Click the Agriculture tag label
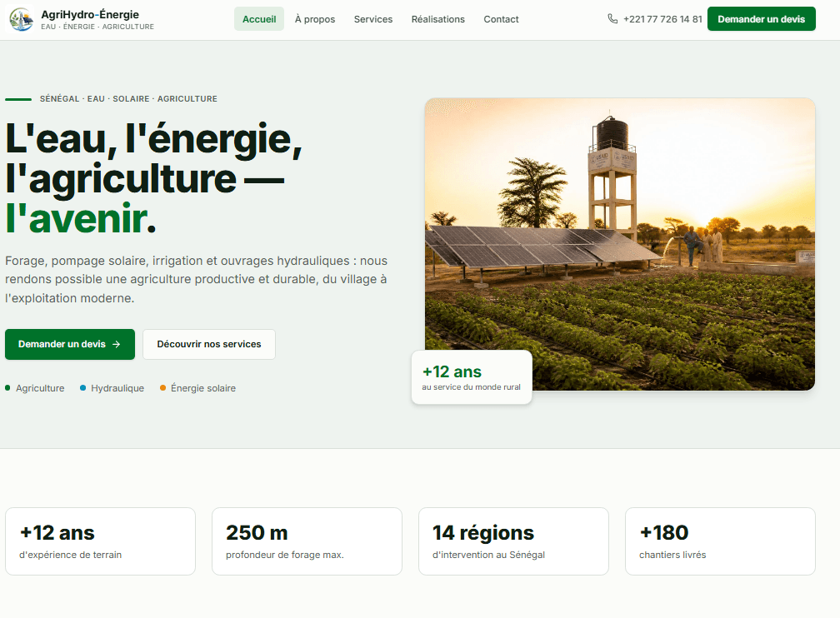 [40, 388]
